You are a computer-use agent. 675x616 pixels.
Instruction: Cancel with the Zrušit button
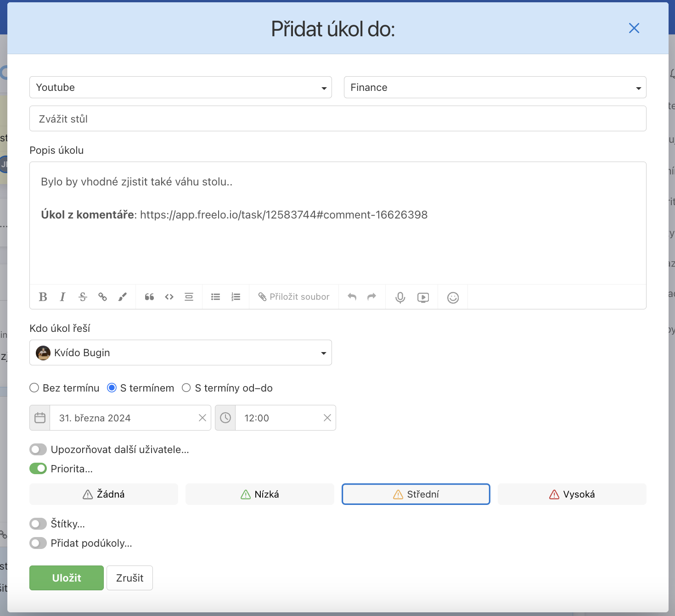(x=130, y=578)
